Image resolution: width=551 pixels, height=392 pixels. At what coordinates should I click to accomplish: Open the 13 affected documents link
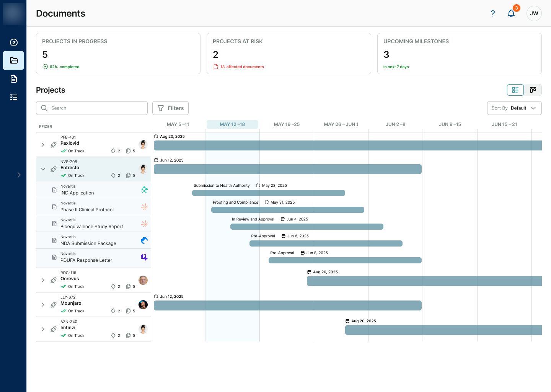pyautogui.click(x=242, y=67)
